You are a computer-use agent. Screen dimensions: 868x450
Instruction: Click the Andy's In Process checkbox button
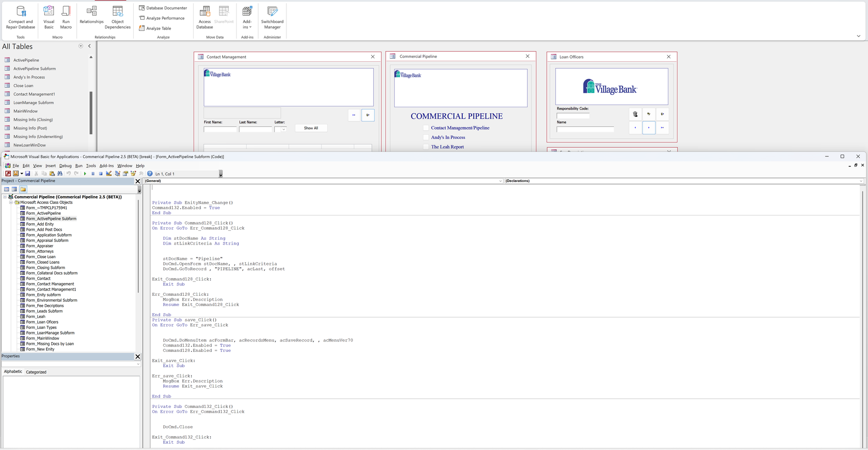point(426,137)
